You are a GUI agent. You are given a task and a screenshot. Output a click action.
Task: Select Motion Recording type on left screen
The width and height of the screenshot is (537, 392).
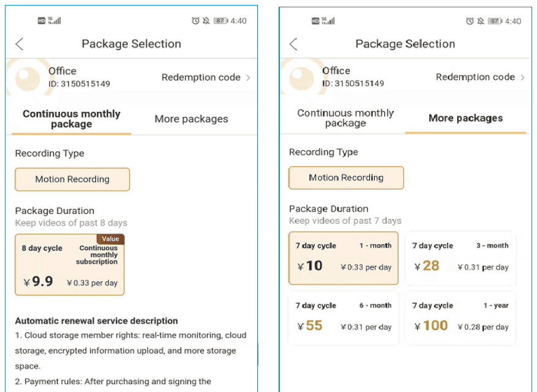pyautogui.click(x=72, y=179)
